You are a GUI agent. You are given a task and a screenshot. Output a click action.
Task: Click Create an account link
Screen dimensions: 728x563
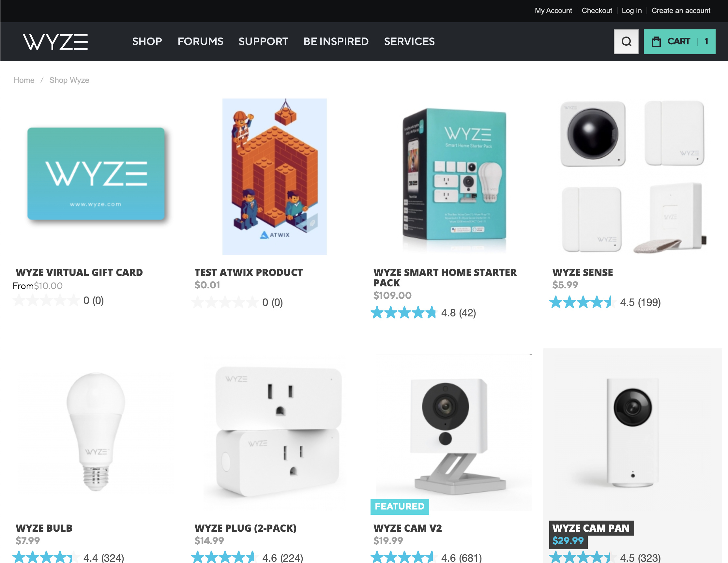click(681, 11)
